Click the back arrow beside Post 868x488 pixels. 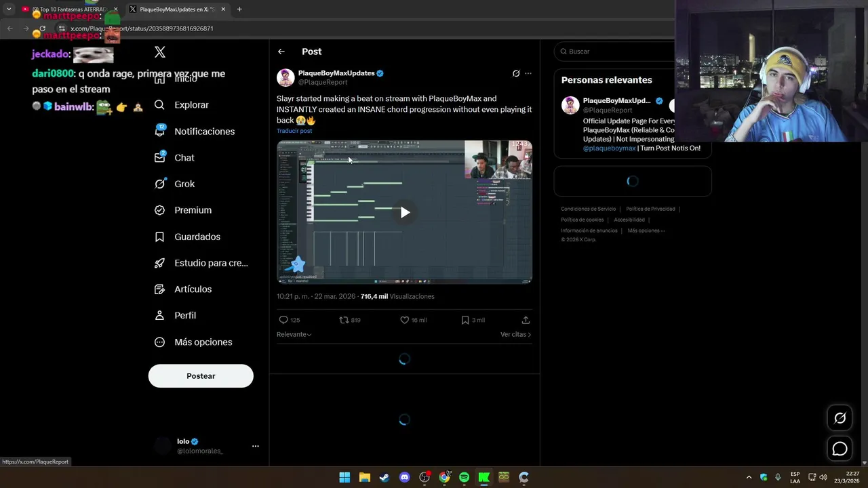tap(281, 52)
